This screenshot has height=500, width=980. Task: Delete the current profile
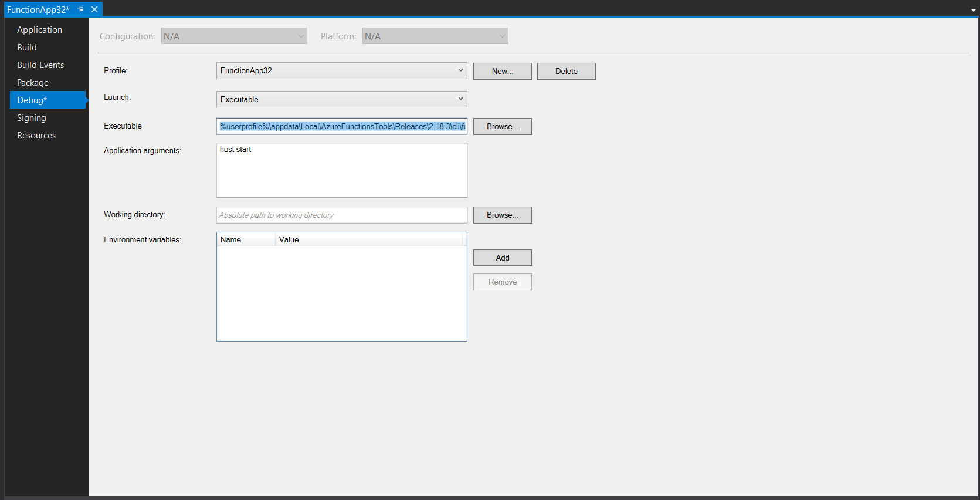pyautogui.click(x=567, y=71)
